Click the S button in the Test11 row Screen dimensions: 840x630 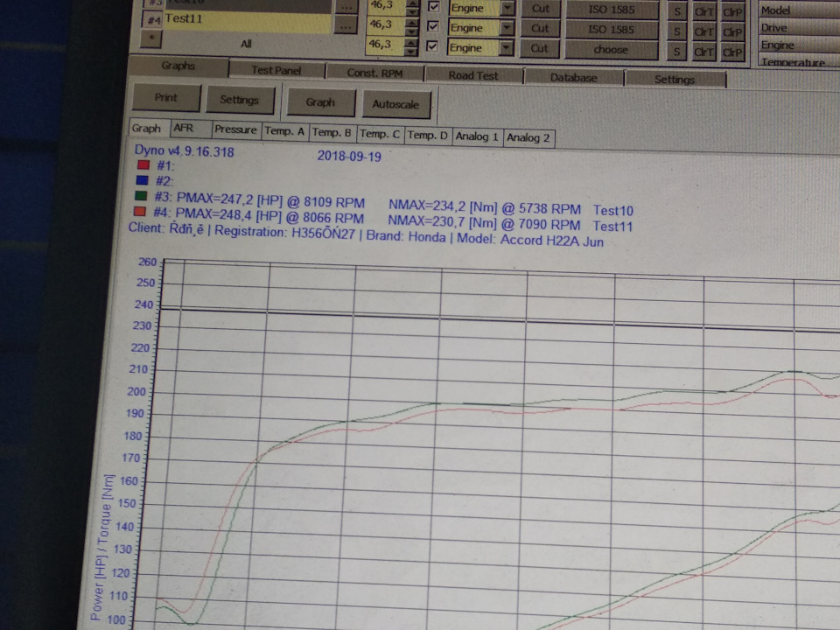point(677,31)
